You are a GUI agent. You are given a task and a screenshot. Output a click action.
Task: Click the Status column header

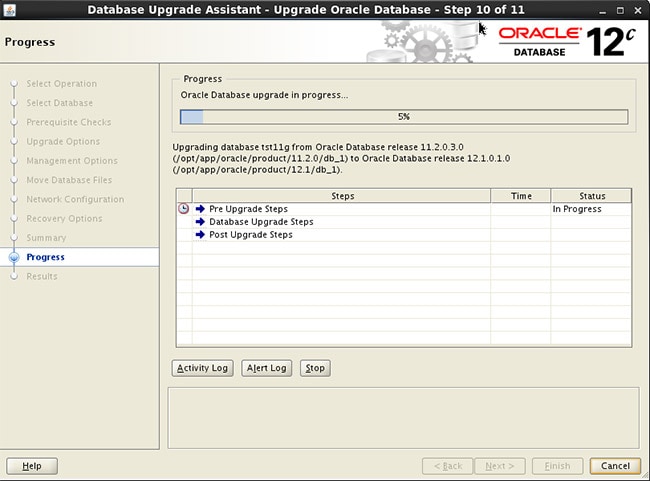point(592,196)
